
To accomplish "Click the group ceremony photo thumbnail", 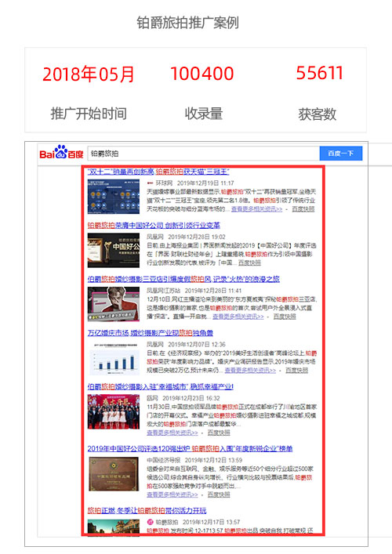I will point(114,411).
